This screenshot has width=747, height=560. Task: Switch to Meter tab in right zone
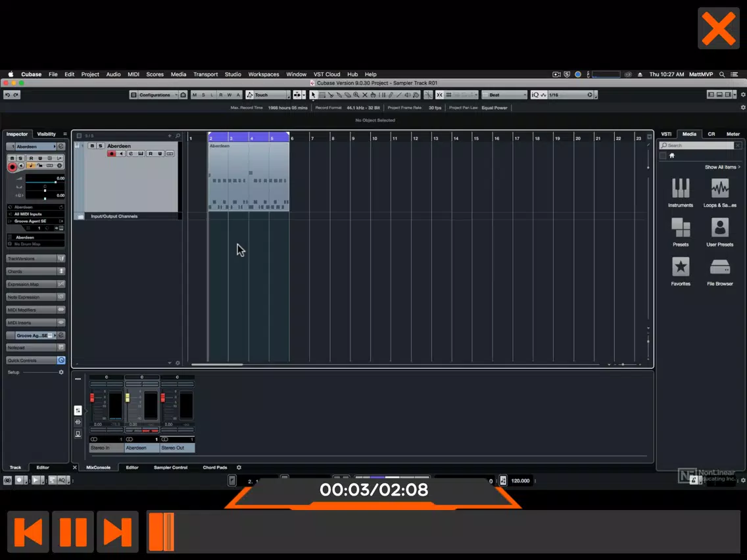click(733, 134)
